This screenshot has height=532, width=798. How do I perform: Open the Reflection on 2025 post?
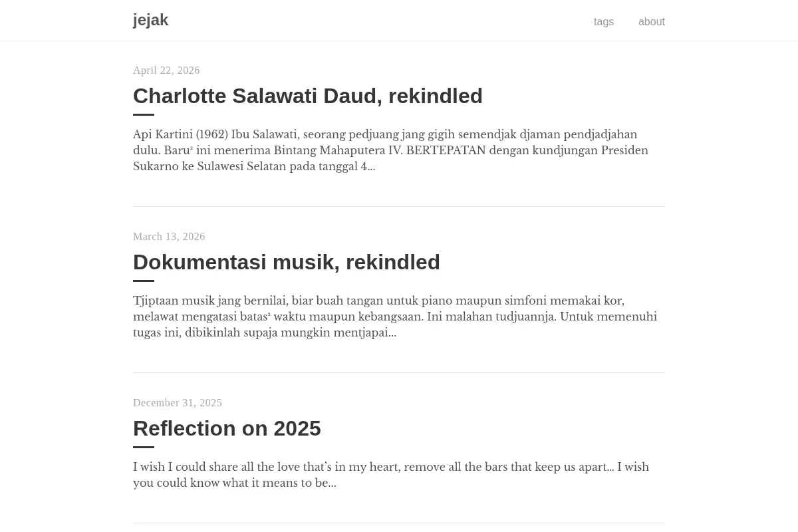coord(227,428)
